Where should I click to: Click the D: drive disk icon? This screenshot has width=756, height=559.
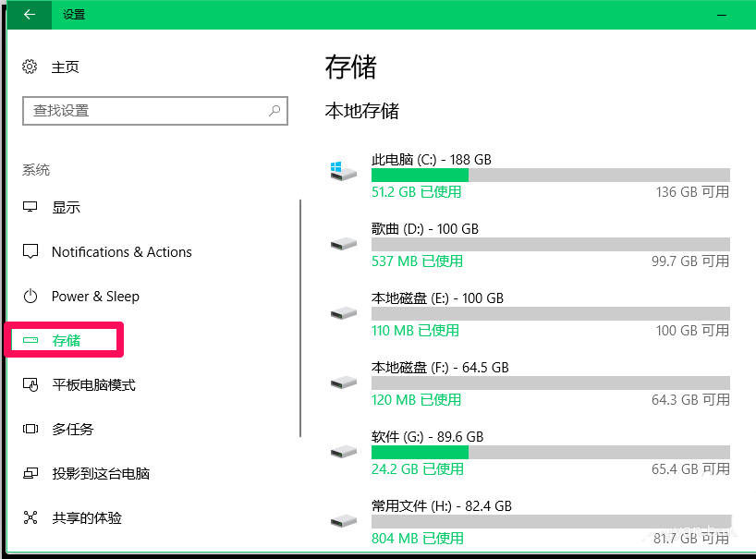point(343,244)
